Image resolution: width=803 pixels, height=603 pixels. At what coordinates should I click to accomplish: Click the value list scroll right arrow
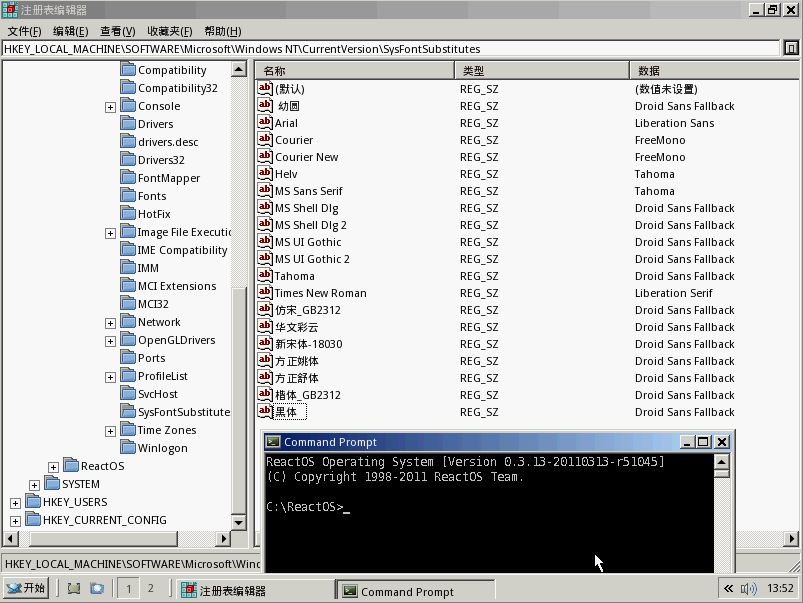(791, 538)
